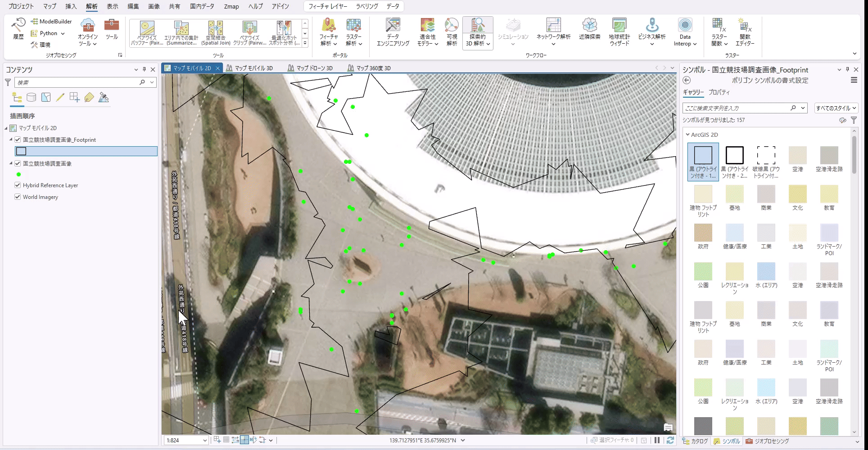Uncheck the Hybrid Reference Layer checkbox
The image size is (868, 450).
pyautogui.click(x=18, y=185)
